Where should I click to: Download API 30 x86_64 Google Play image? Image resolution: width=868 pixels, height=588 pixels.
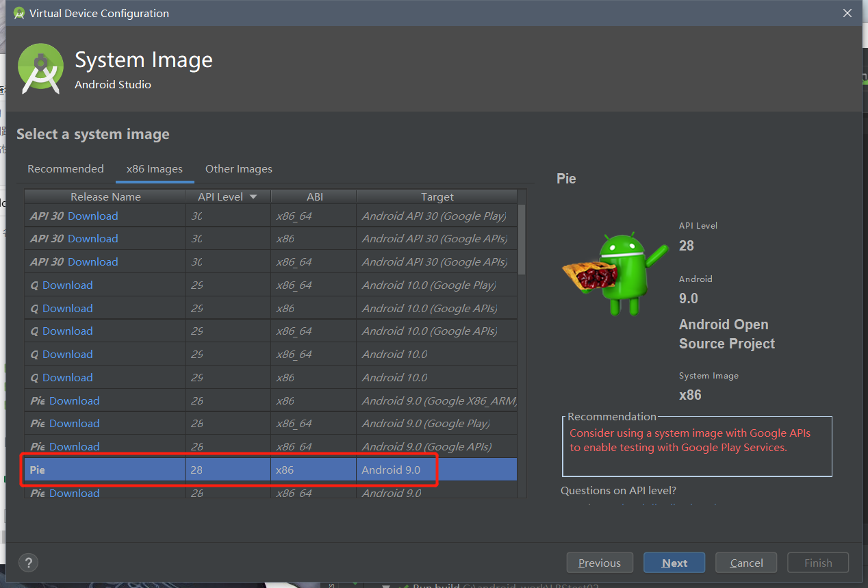point(93,216)
